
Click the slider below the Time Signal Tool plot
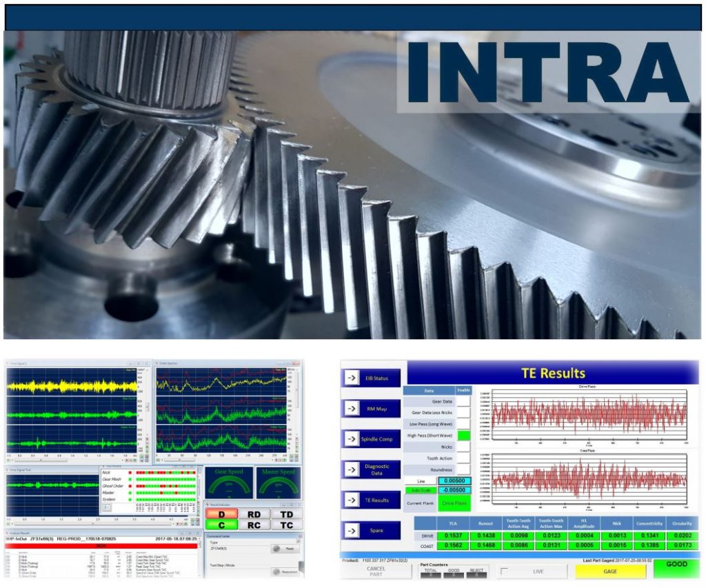tap(94, 524)
